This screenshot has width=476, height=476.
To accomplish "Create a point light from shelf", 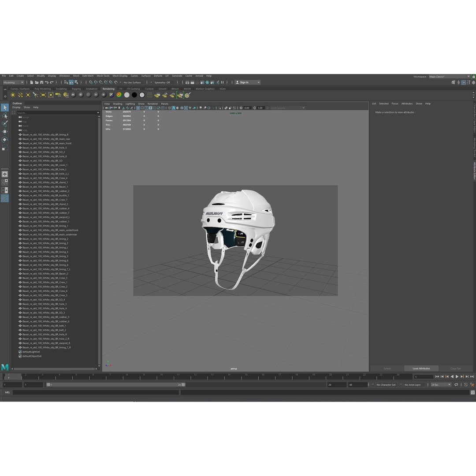I will [28, 95].
